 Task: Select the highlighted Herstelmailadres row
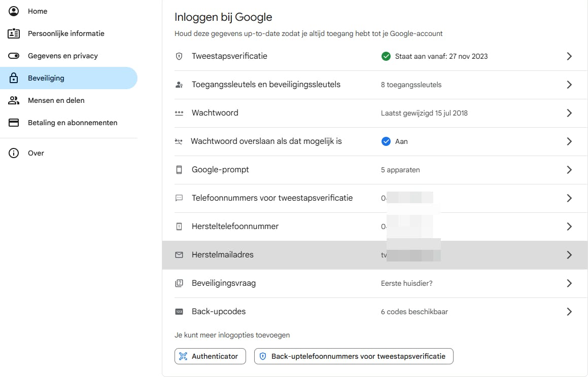[304, 255]
